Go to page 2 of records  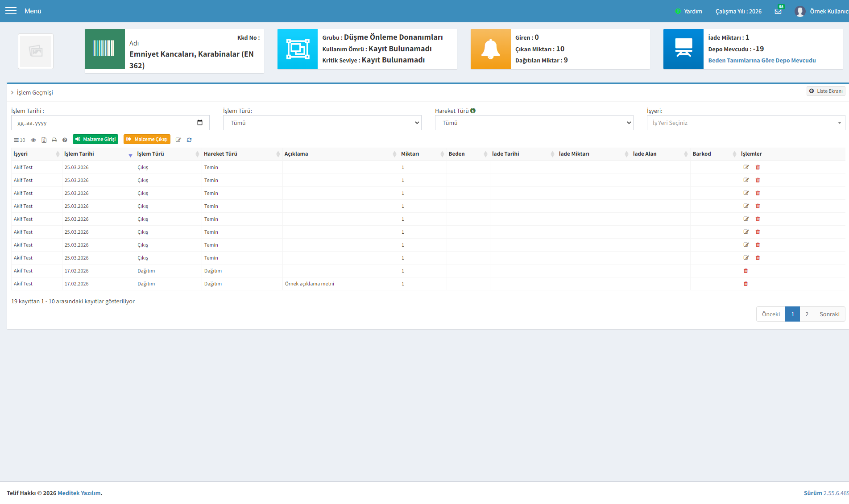(807, 314)
